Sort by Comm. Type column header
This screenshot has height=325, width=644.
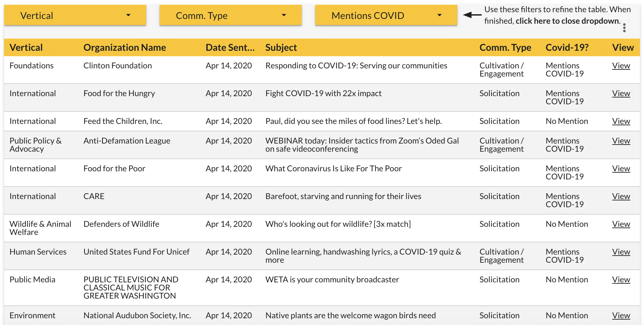point(505,47)
